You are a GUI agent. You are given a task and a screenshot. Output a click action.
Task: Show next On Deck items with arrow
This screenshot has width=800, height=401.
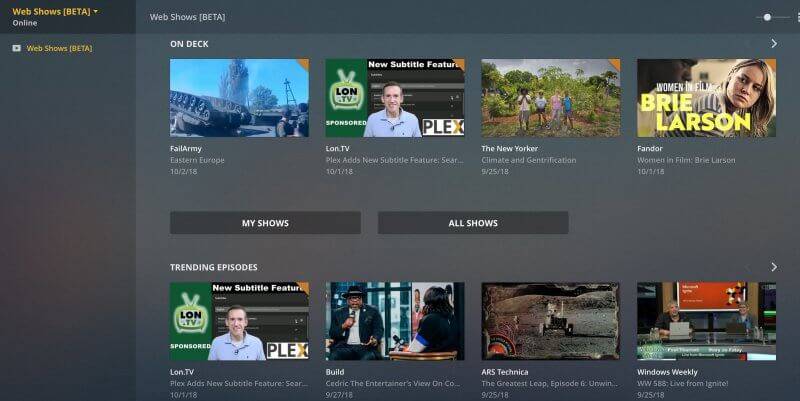[774, 44]
